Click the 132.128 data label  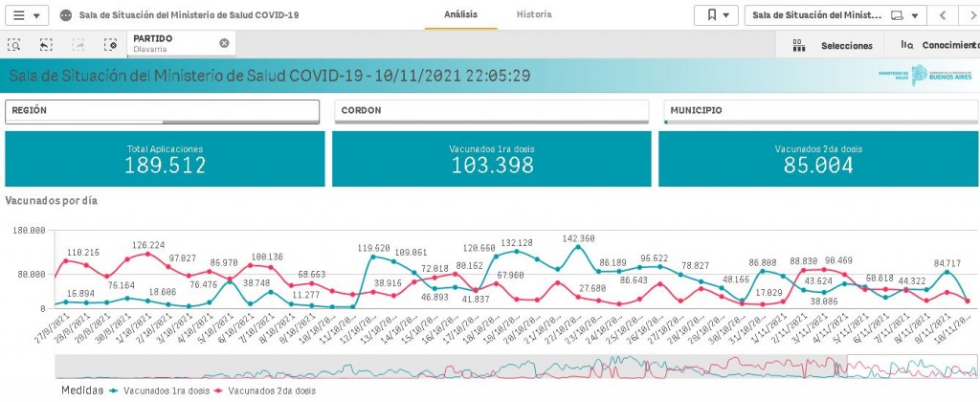[x=516, y=243]
